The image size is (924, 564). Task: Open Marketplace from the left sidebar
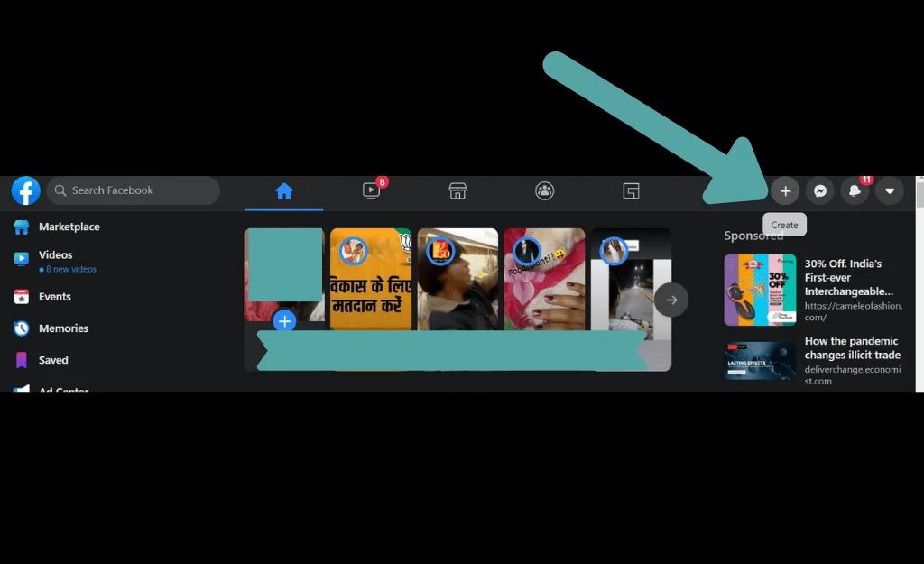69,227
